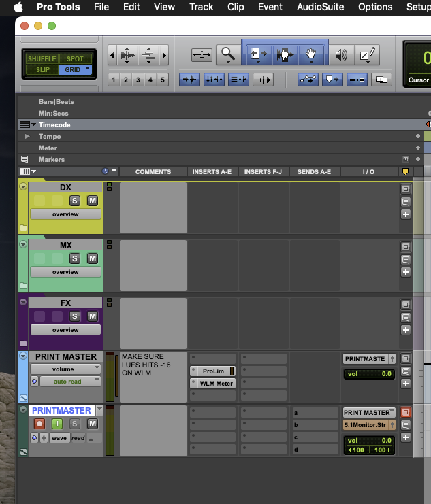Click horizontal zoom in arrow
Image resolution: width=431 pixels, height=504 pixels.
(x=164, y=55)
